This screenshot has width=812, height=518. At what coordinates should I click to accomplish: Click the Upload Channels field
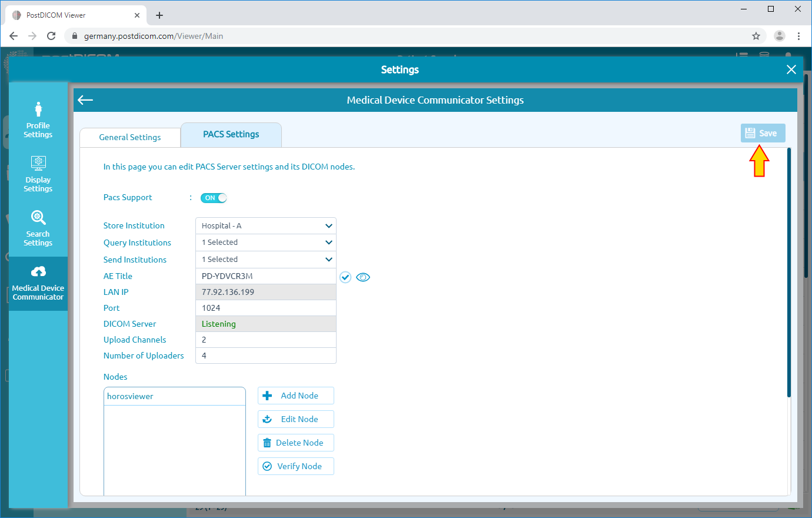click(266, 340)
